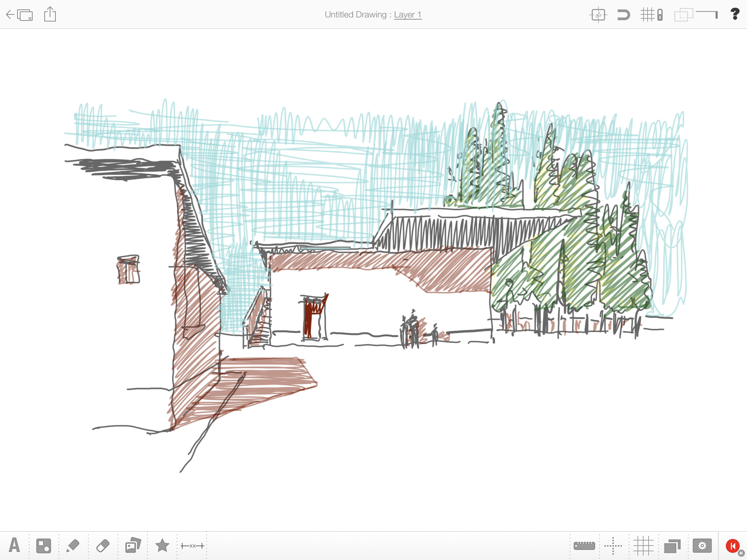
Task: Open the Layers panel icon
Action: pyautogui.click(x=672, y=546)
